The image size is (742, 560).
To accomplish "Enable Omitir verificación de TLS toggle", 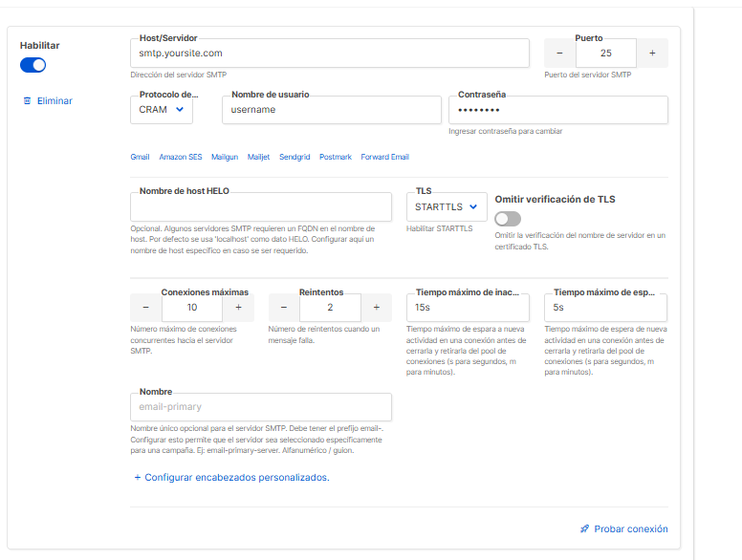I will pos(508,218).
